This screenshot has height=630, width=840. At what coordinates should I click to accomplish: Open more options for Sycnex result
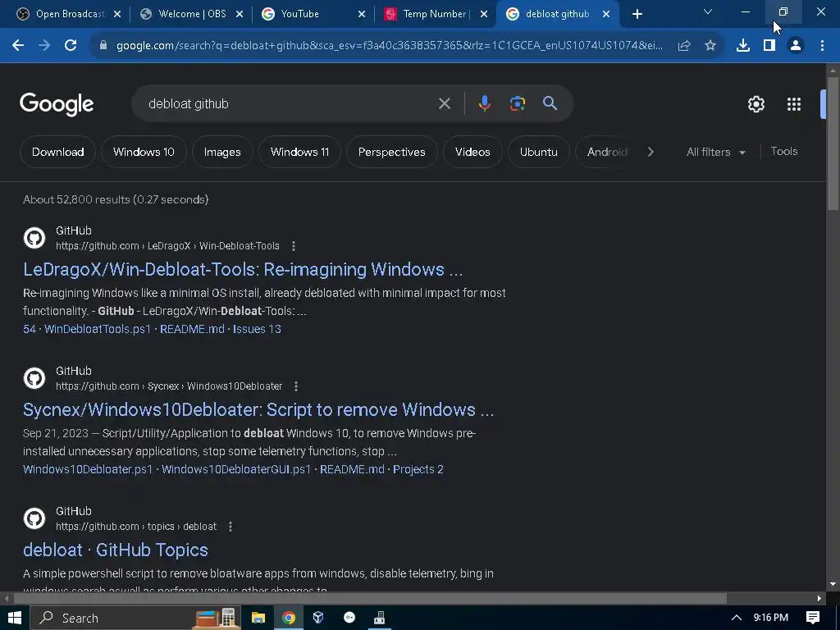click(296, 386)
